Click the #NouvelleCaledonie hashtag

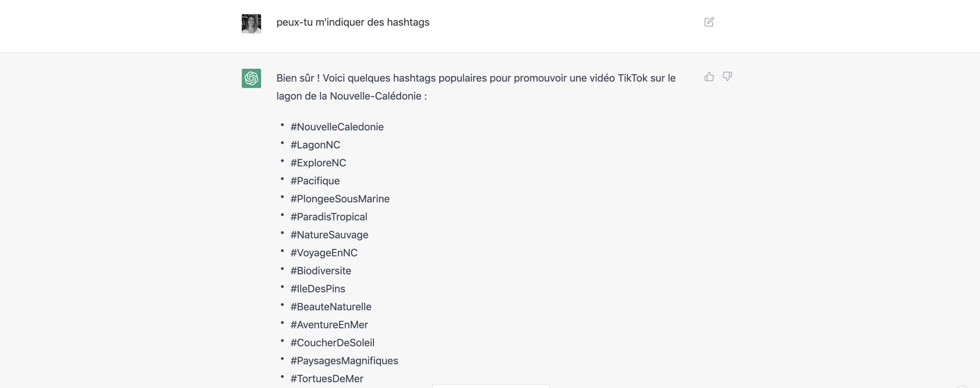337,127
